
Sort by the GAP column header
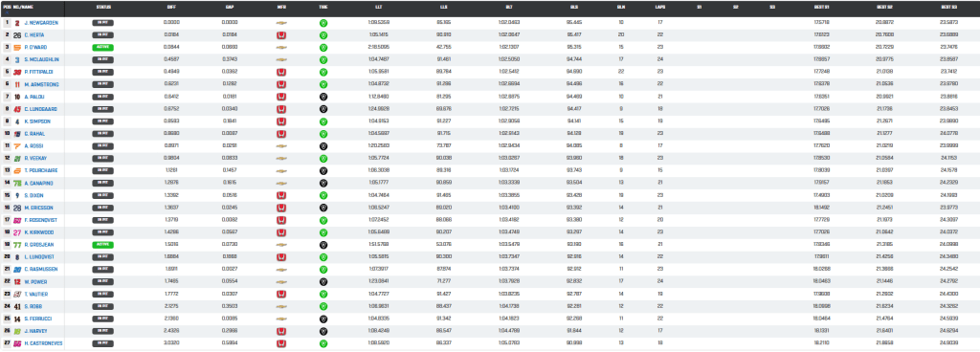(x=230, y=8)
